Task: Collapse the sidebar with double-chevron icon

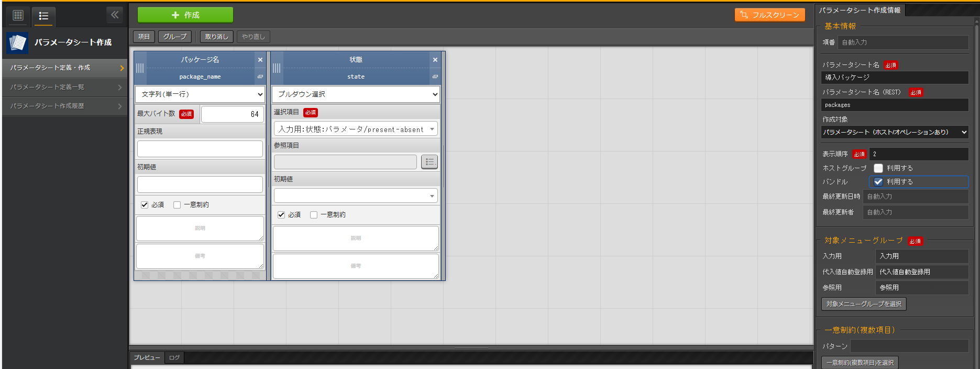Action: (115, 15)
